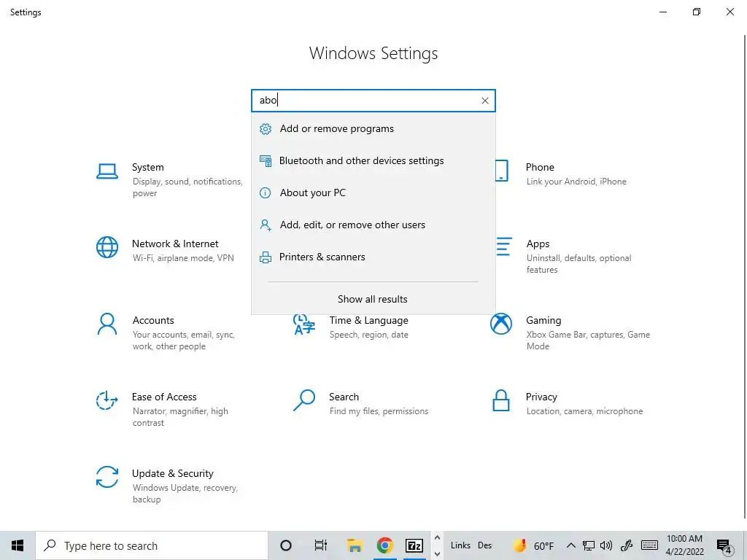This screenshot has width=747, height=560.
Task: Click the devices icon beside Bluetooth settings result
Action: 266,160
